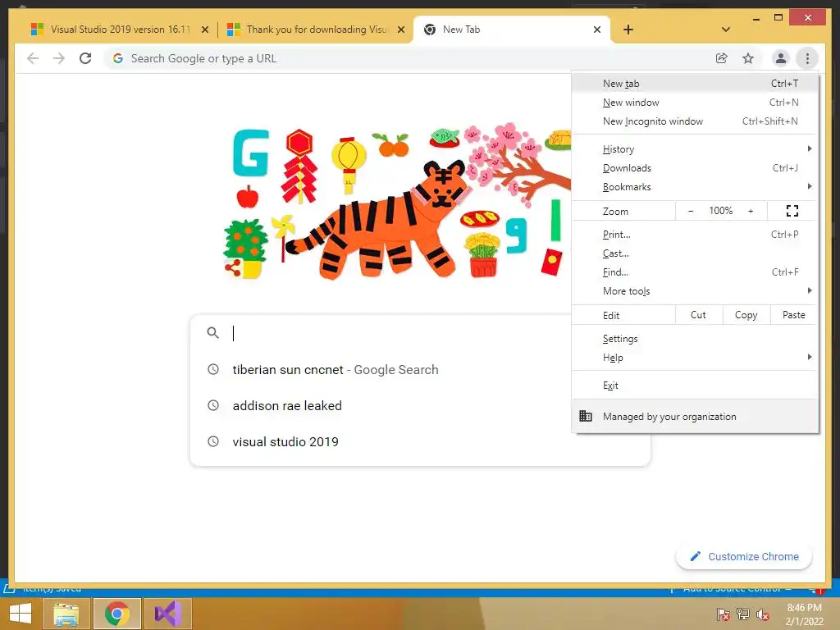Click the Action Center flag tray icon
The width and height of the screenshot is (840, 630).
click(724, 614)
